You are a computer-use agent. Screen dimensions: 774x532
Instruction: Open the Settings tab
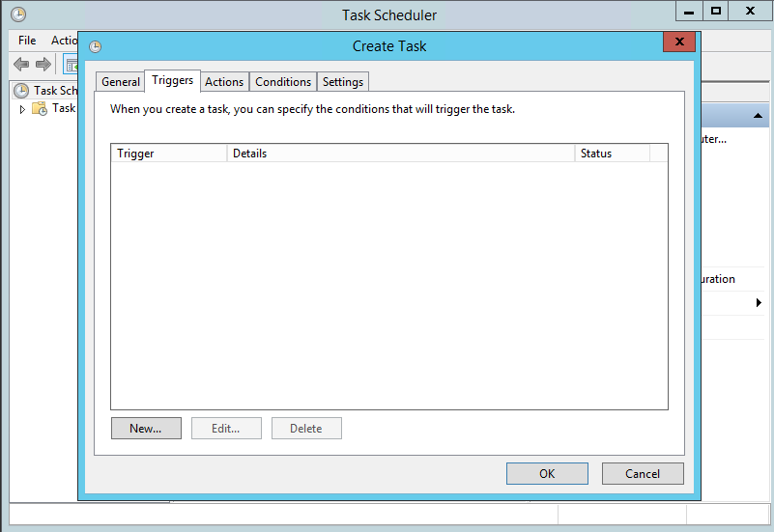[343, 82]
